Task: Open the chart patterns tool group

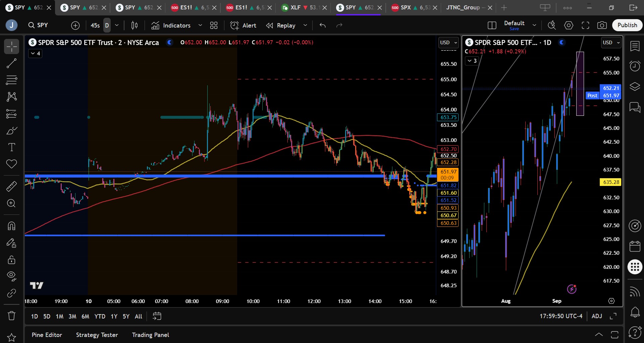Action: pyautogui.click(x=11, y=97)
